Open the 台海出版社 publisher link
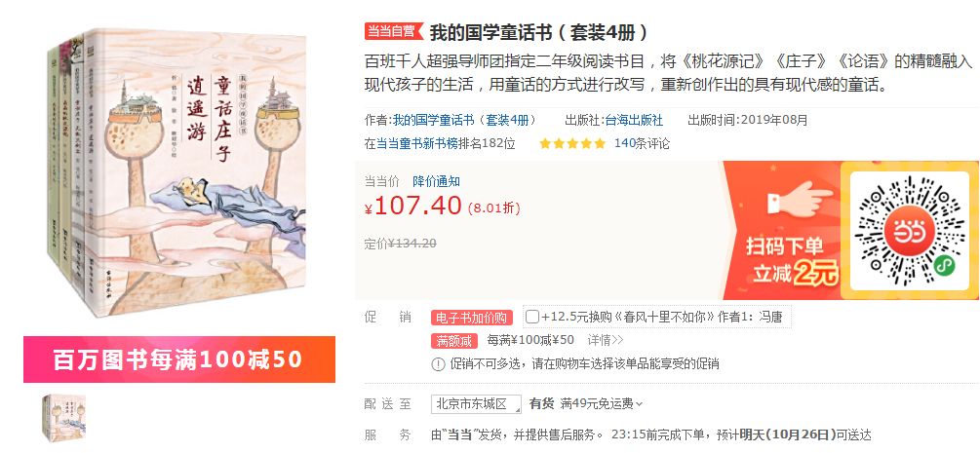980x453 pixels. (x=634, y=120)
